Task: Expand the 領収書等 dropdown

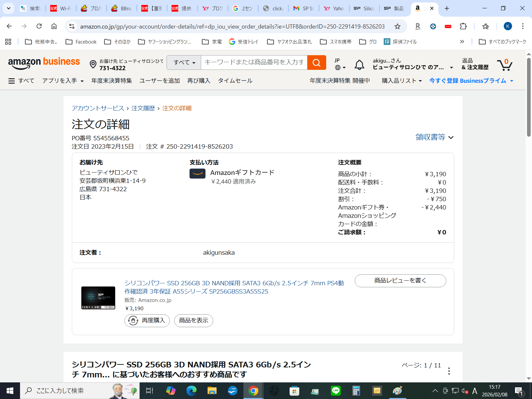Action: click(434, 137)
